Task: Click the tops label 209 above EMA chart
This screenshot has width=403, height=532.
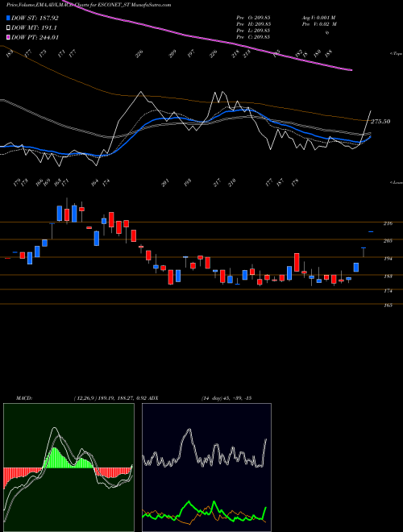Action: click(x=173, y=54)
